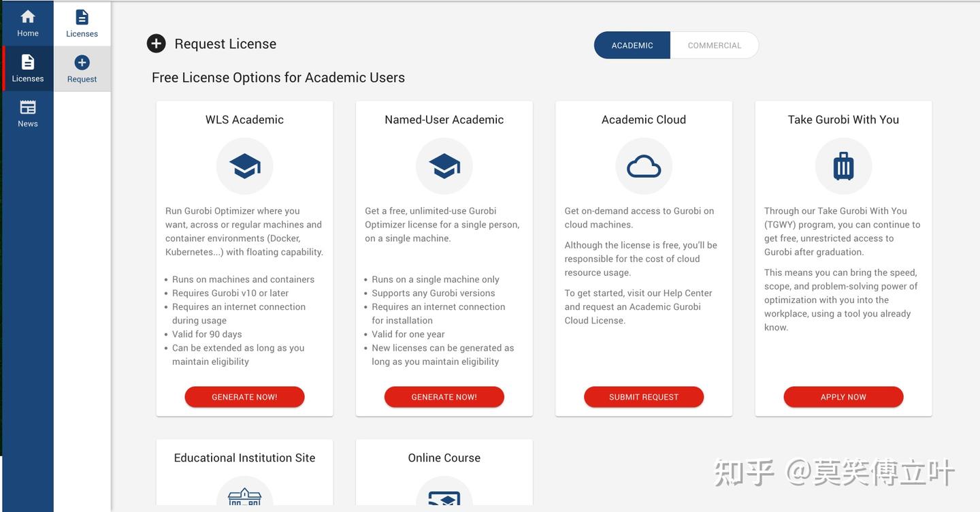Select the Licenses document icon in submenu

(x=82, y=17)
